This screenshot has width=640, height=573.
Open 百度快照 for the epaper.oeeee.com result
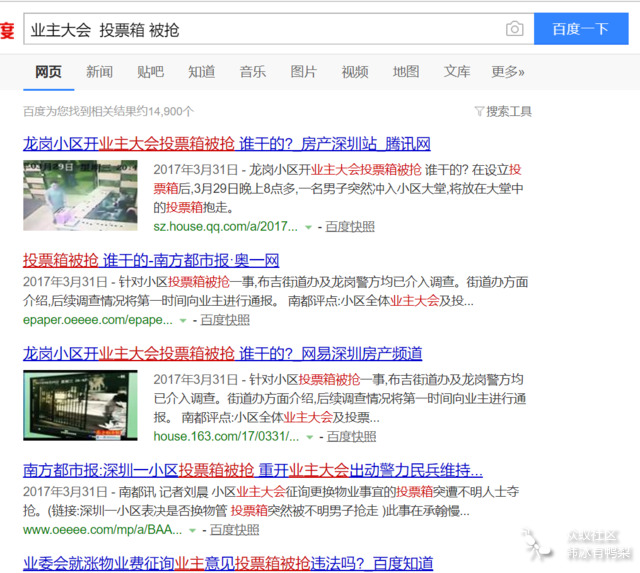click(x=225, y=320)
